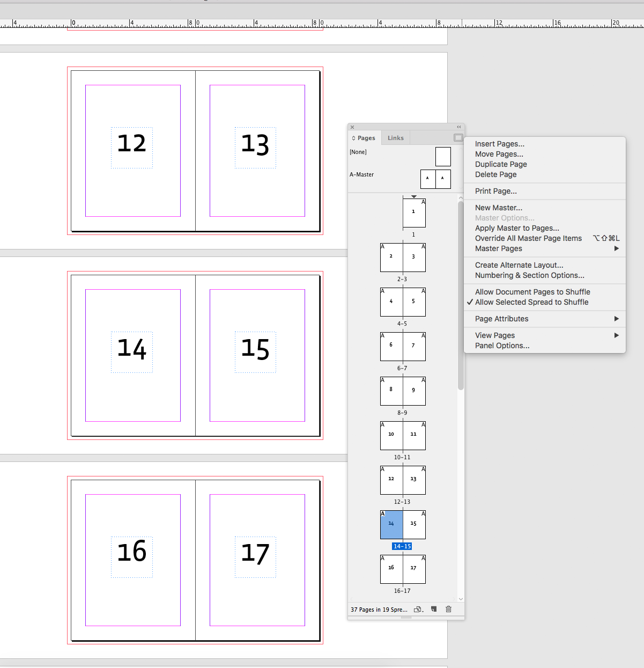The width and height of the screenshot is (644, 668).
Task: Click Duplicate Page in the menu
Action: click(x=500, y=164)
